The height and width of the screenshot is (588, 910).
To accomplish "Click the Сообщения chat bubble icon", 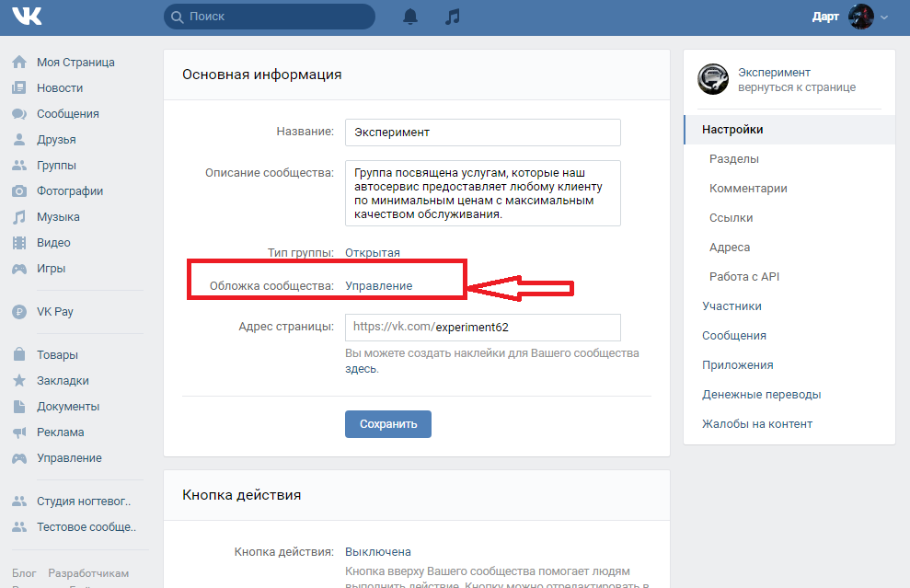I will 18,114.
